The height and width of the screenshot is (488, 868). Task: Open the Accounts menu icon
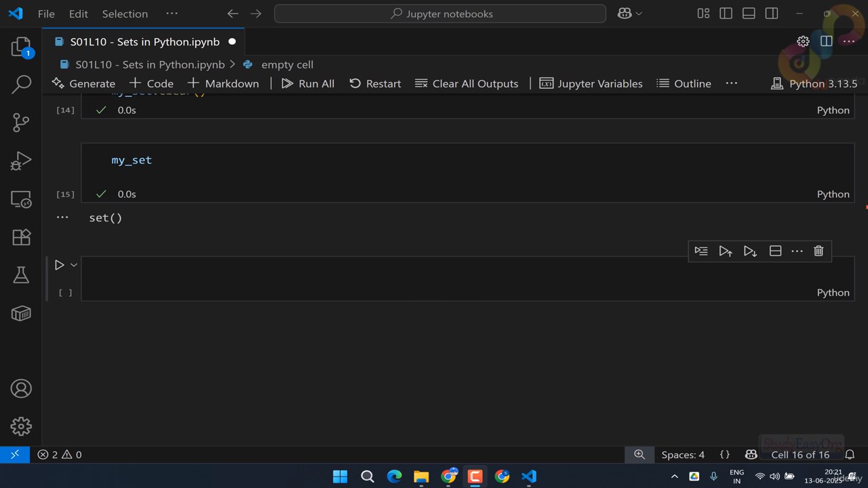click(21, 388)
